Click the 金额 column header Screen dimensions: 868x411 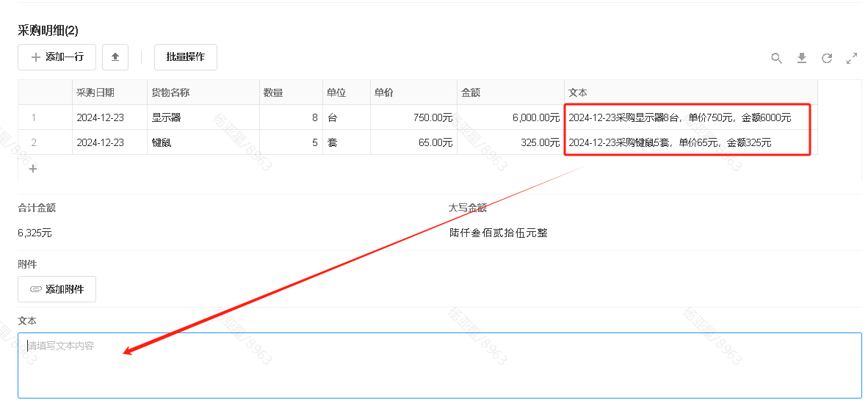point(510,92)
